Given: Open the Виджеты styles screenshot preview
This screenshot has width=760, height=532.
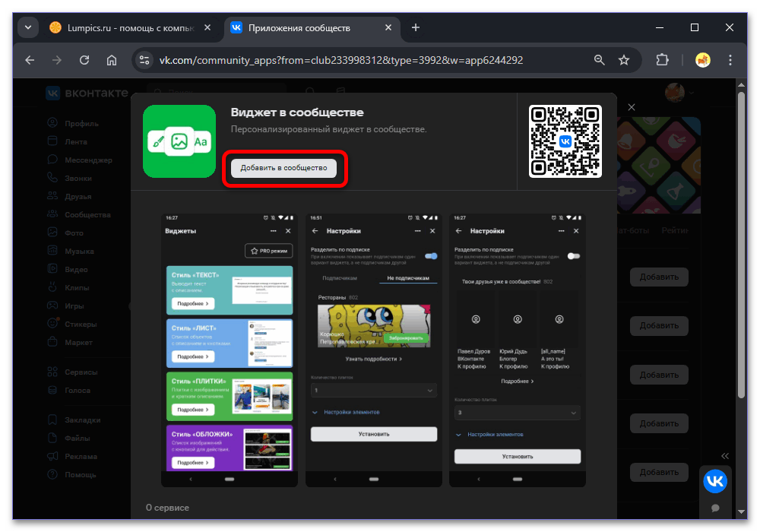Looking at the screenshot, I should pos(230,350).
